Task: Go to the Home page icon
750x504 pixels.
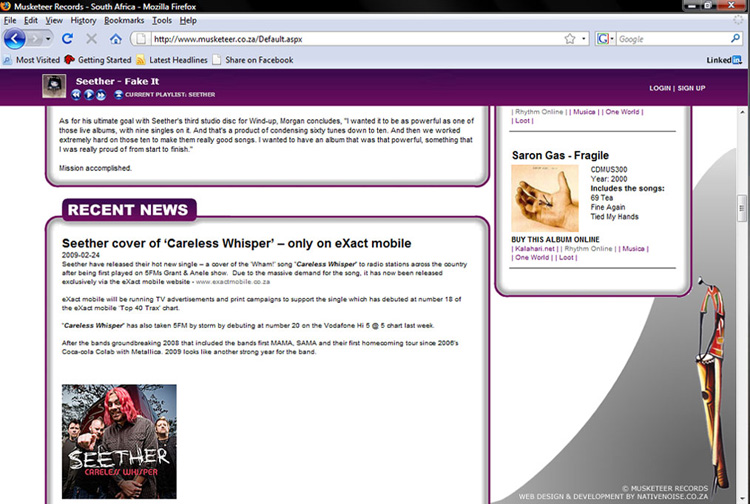Action: click(115, 39)
